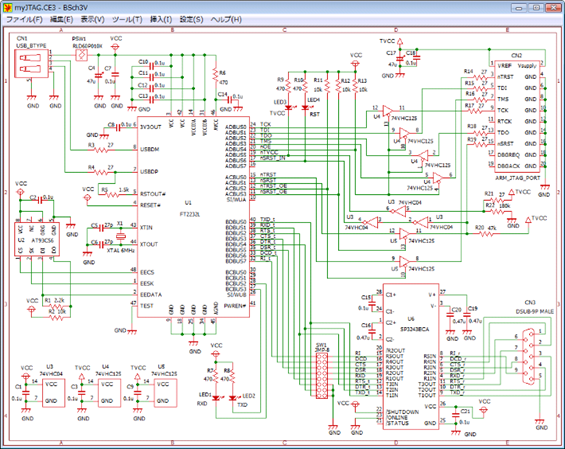Select the U1 FT2232L chip label
Viewport: 565px width, 449px height.
[x=190, y=208]
